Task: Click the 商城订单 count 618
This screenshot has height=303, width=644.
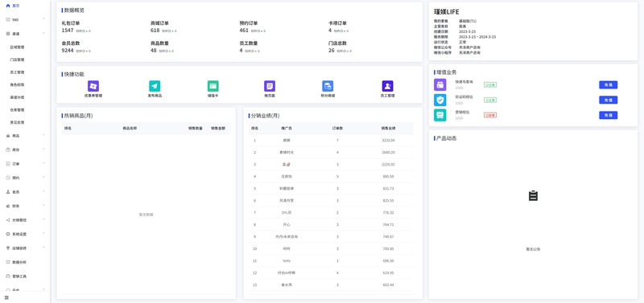Action: 155,31
